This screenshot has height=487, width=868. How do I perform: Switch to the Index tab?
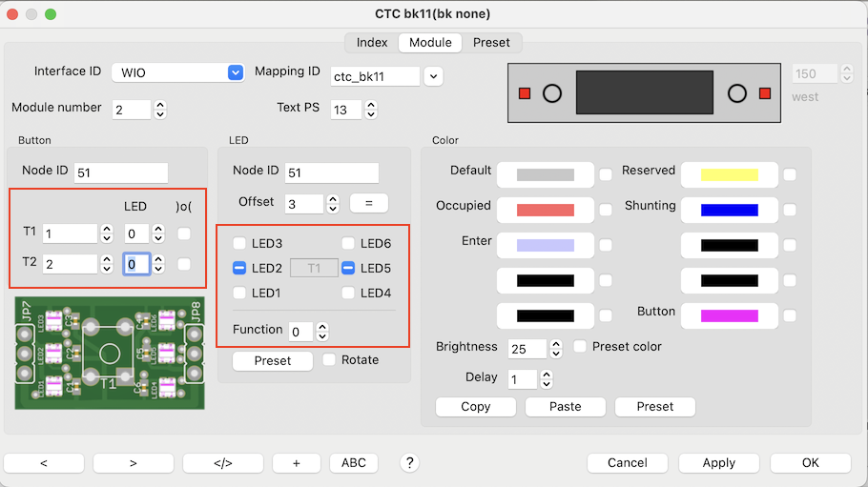pos(372,43)
